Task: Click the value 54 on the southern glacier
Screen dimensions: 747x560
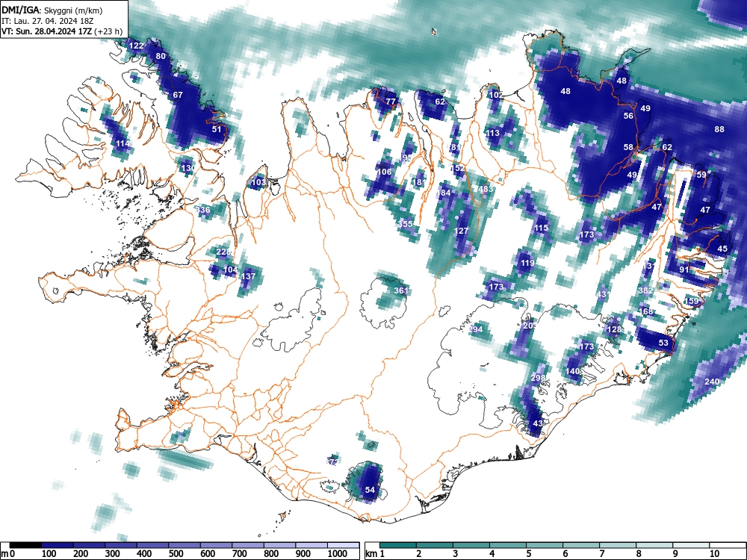Action: [x=370, y=490]
